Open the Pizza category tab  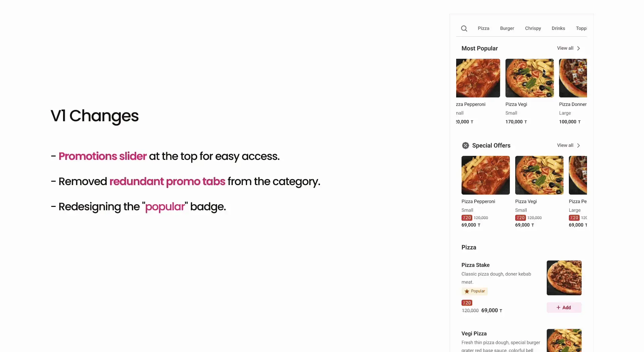pyautogui.click(x=483, y=29)
